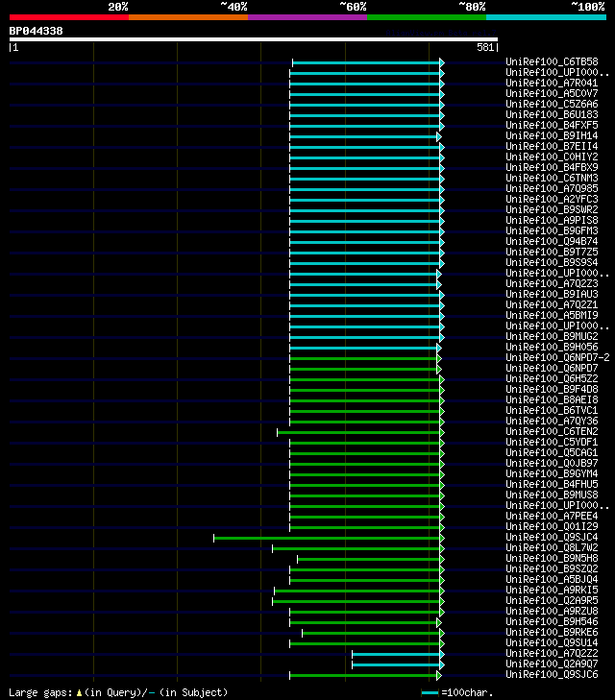Viewport: 615px width, 700px height.
Task: Open hit UniRef100_B4FXF5
Action: tap(552, 125)
